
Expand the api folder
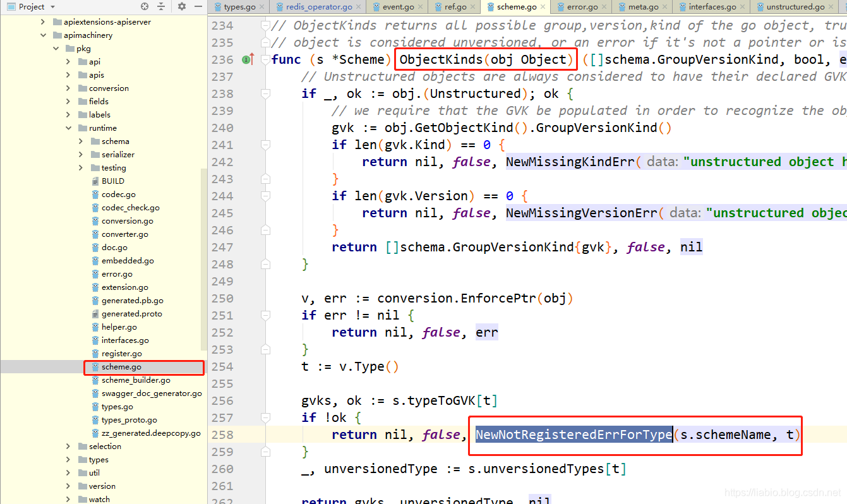(68, 62)
